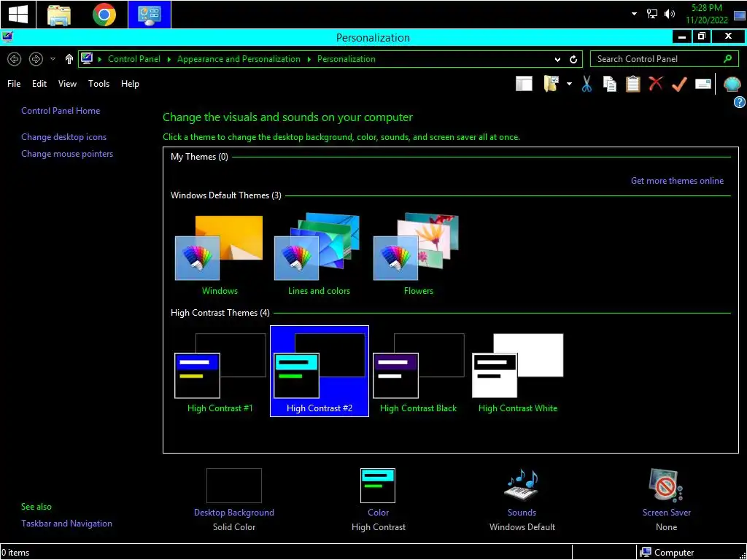
Task: Click the Windows Start button
Action: 18,15
